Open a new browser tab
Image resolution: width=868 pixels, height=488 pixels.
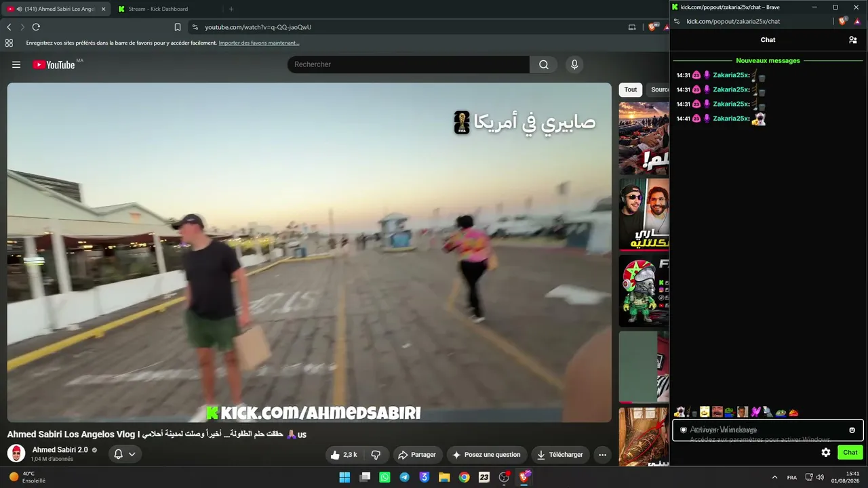[231, 9]
